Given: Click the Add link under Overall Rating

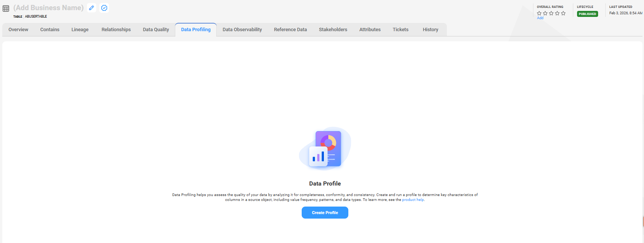Looking at the screenshot, I should click(x=540, y=18).
